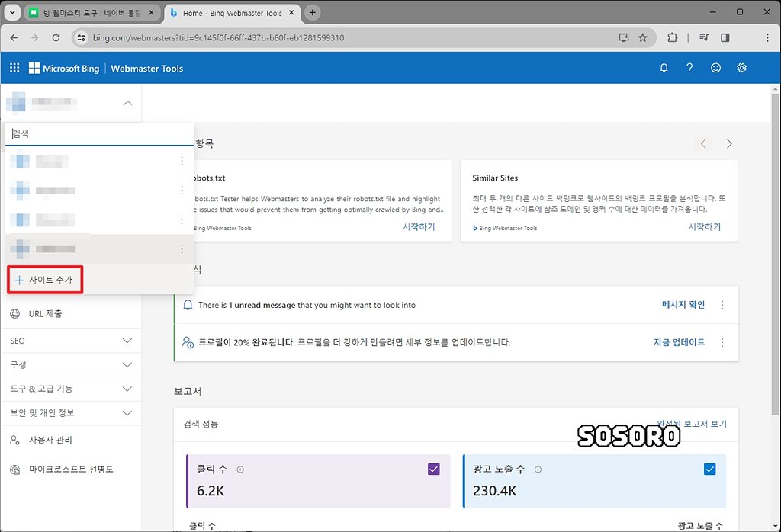Open notifications bell in header
The image size is (781, 532).
tap(664, 68)
